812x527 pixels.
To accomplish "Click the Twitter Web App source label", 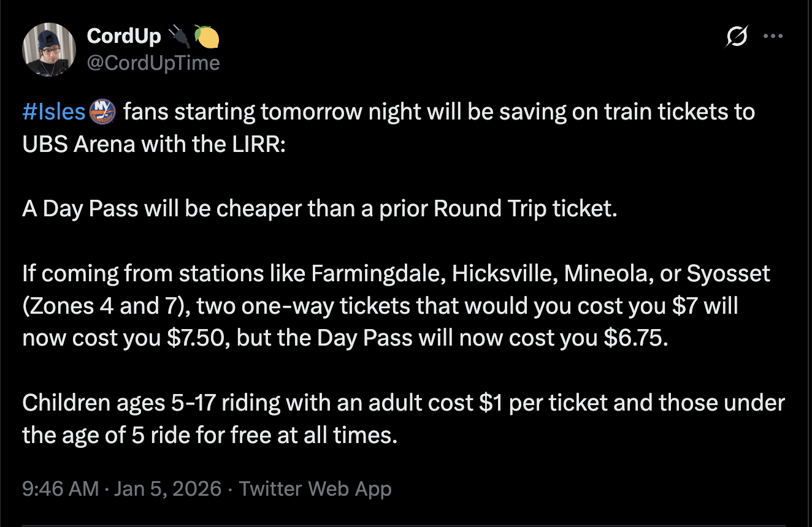I will click(x=314, y=488).
